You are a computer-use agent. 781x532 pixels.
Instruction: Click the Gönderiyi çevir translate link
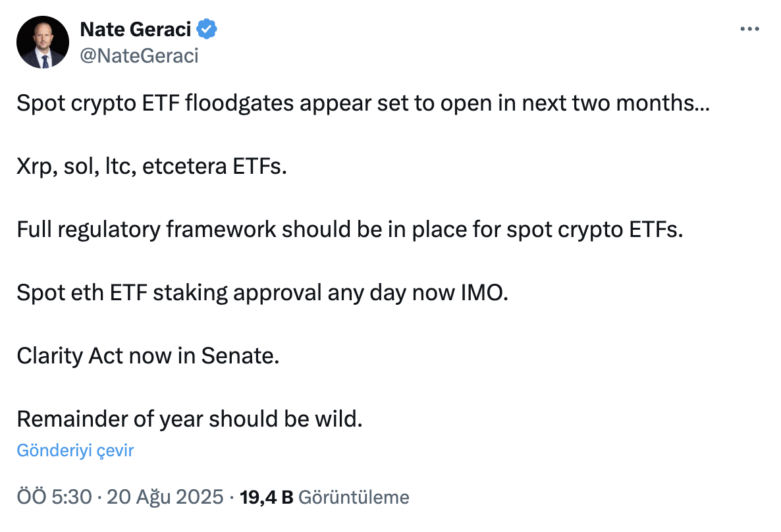(75, 450)
